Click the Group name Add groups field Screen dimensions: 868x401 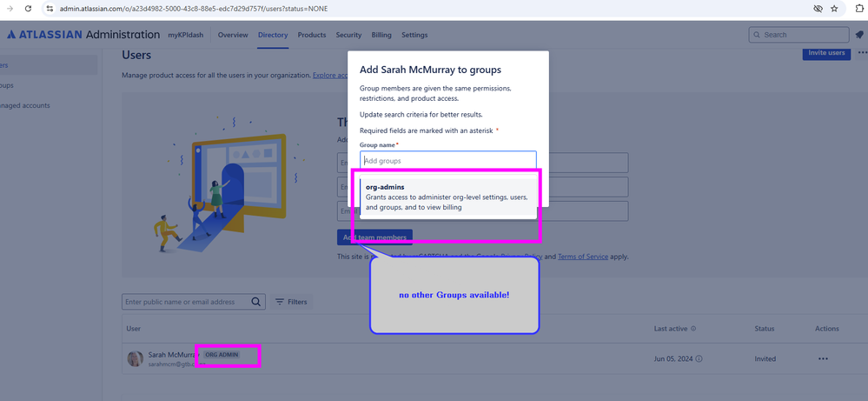point(447,161)
